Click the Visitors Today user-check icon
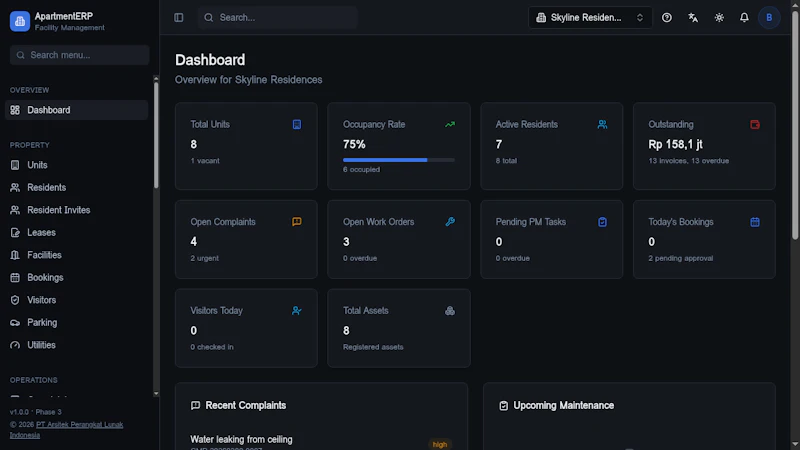Screen dimensions: 800x450 click(296, 311)
